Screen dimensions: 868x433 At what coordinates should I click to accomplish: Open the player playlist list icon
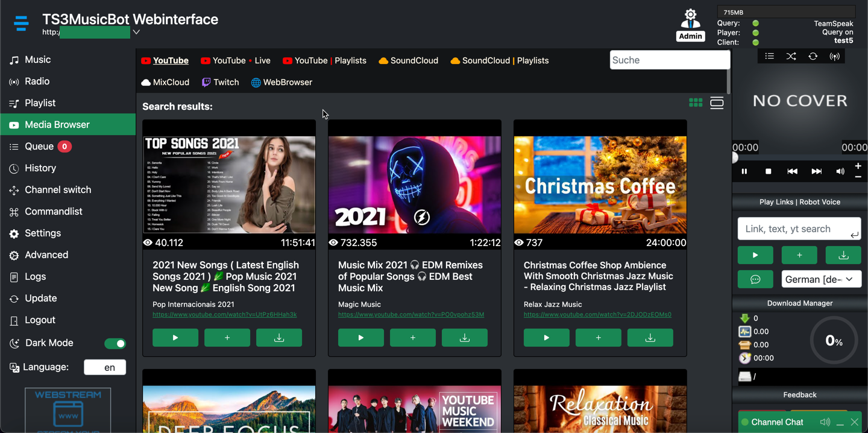769,56
